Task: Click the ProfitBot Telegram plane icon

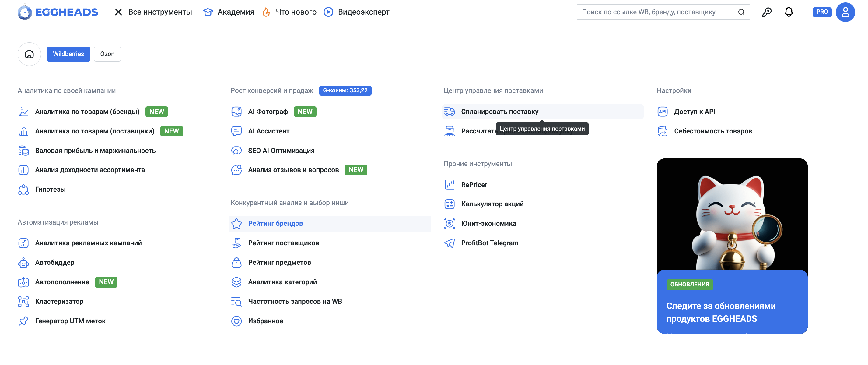Action: (450, 243)
